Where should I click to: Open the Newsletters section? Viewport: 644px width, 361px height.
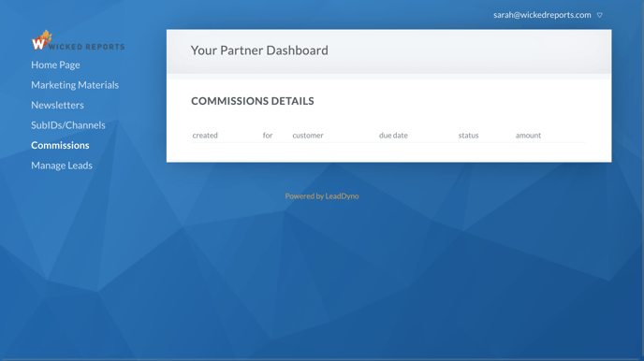click(x=57, y=105)
